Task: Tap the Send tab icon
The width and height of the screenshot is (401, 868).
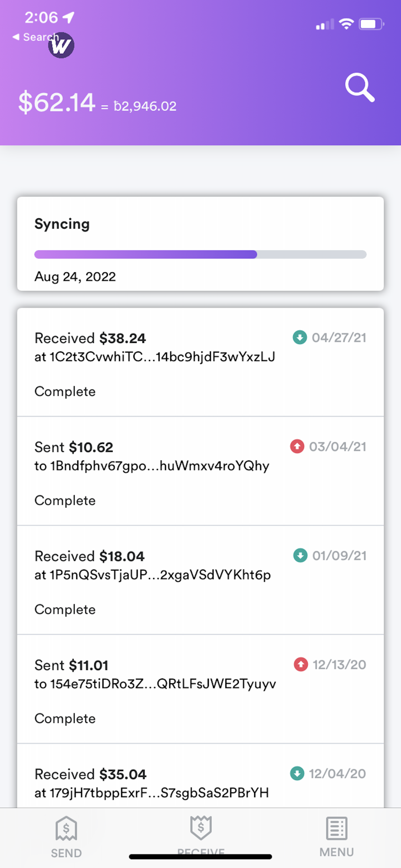Action: [x=66, y=829]
